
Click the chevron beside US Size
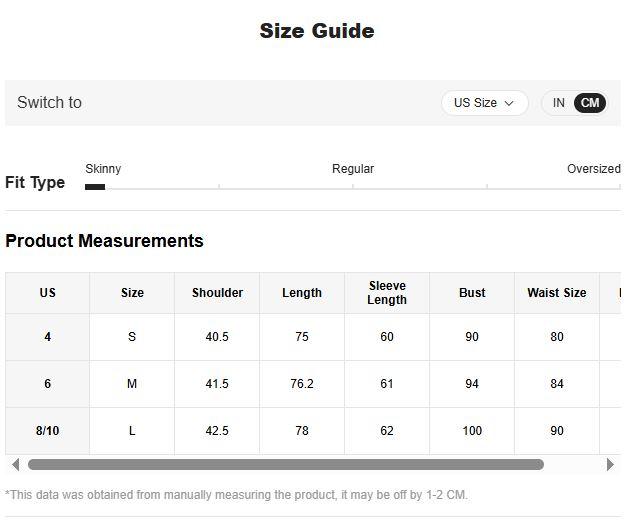(509, 103)
